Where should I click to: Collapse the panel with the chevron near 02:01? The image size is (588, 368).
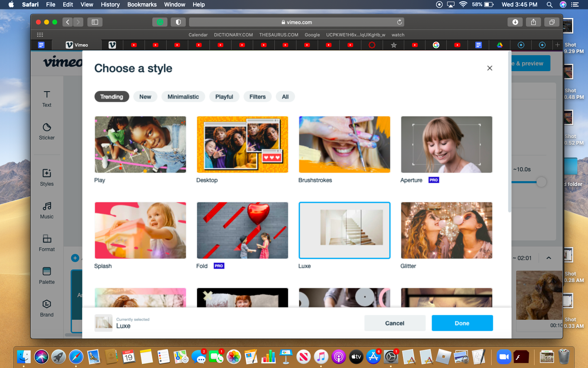pos(549,258)
